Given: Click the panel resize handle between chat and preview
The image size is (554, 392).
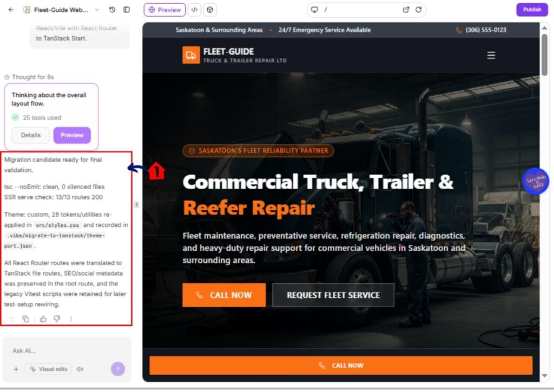Looking at the screenshot, I should pos(136,204).
